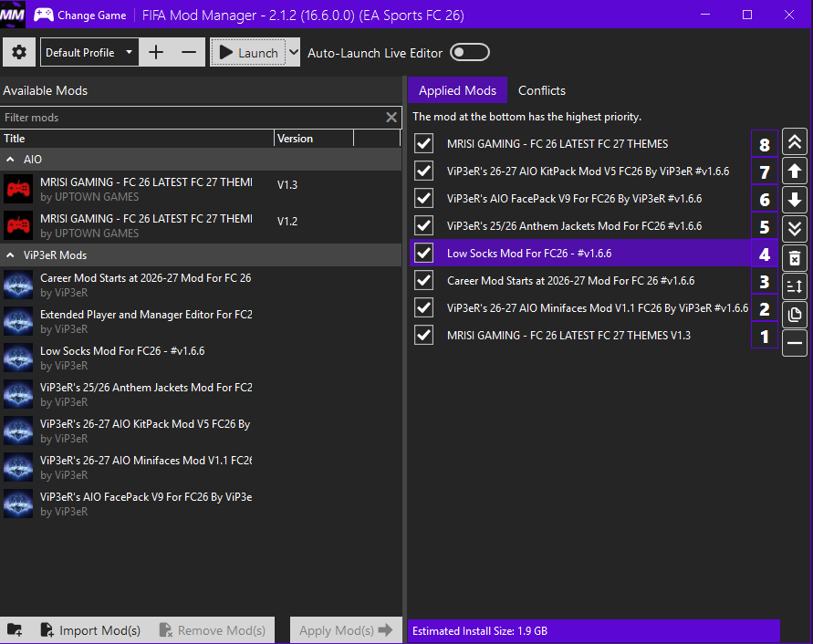Open the Launch options dropdown arrow
Image resolution: width=813 pixels, height=644 pixels.
click(x=294, y=52)
